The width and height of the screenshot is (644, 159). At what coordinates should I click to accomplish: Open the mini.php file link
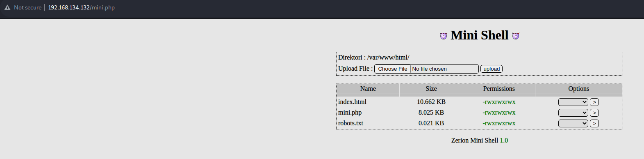[x=350, y=113]
